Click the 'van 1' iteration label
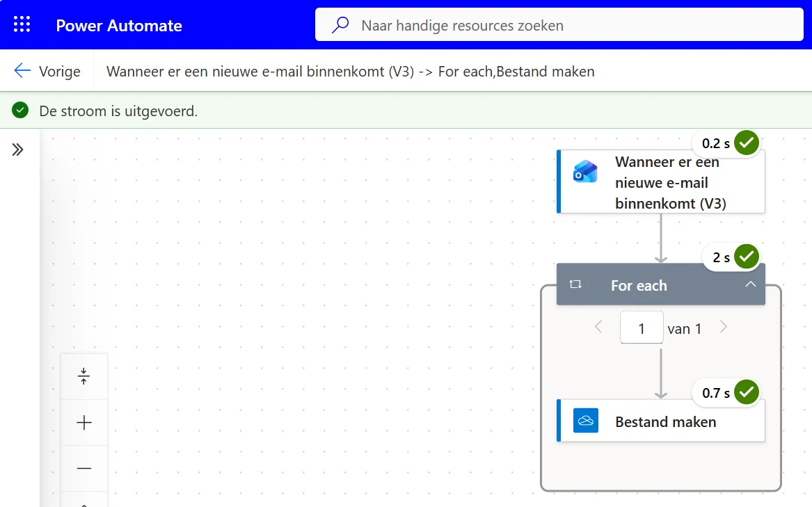This screenshot has height=507, width=812. click(x=685, y=329)
